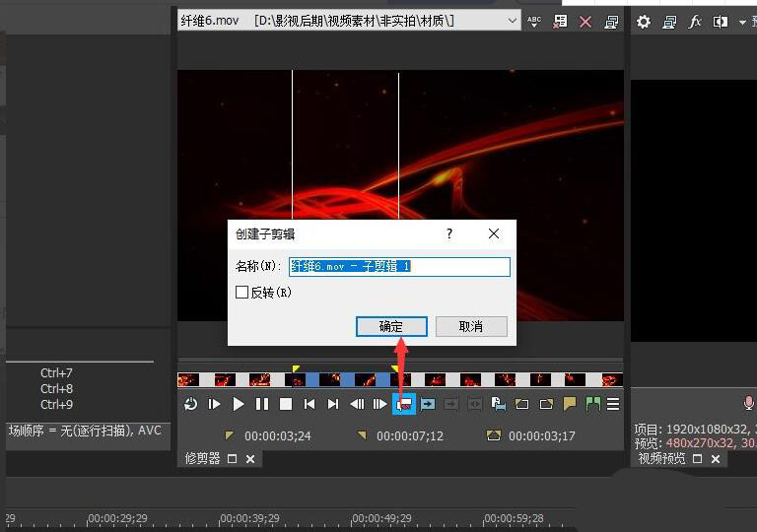
Task: Click the create subclip icon
Action: pos(404,404)
